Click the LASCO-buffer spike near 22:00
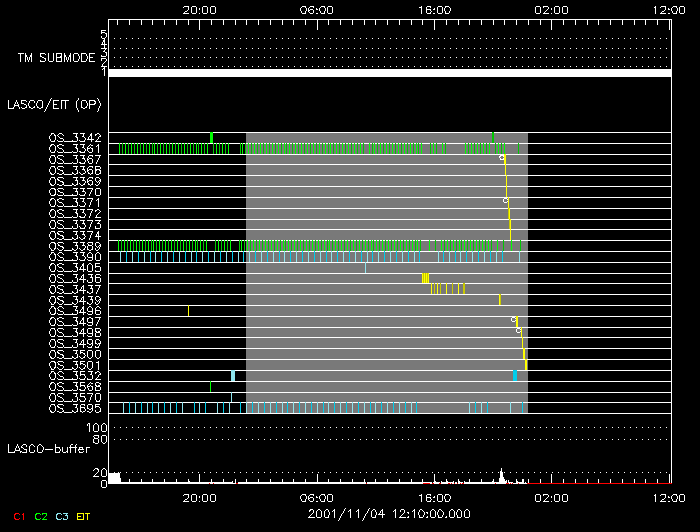 [501, 474]
